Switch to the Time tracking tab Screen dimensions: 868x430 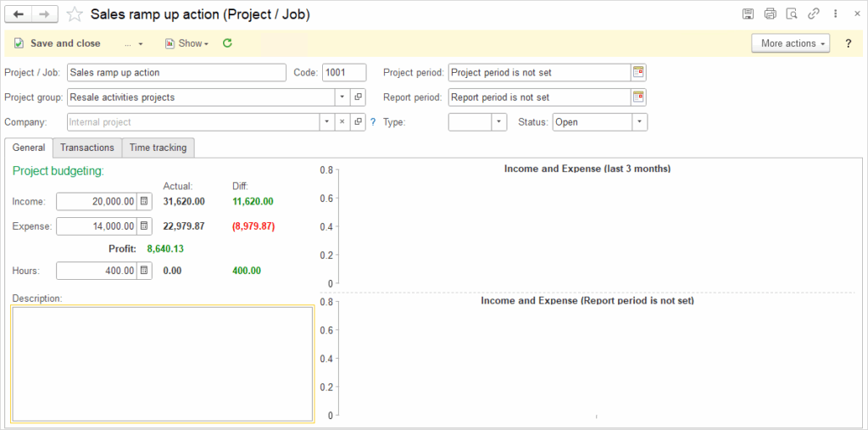pos(159,148)
